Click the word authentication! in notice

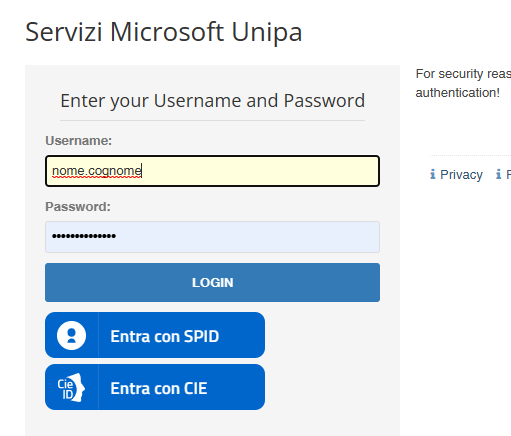pos(458,93)
